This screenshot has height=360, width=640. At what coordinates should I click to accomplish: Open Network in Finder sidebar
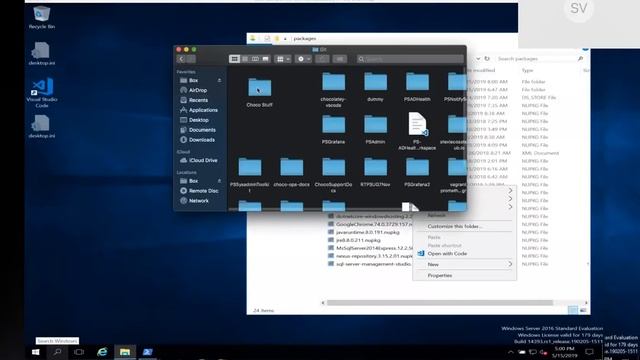pos(199,201)
